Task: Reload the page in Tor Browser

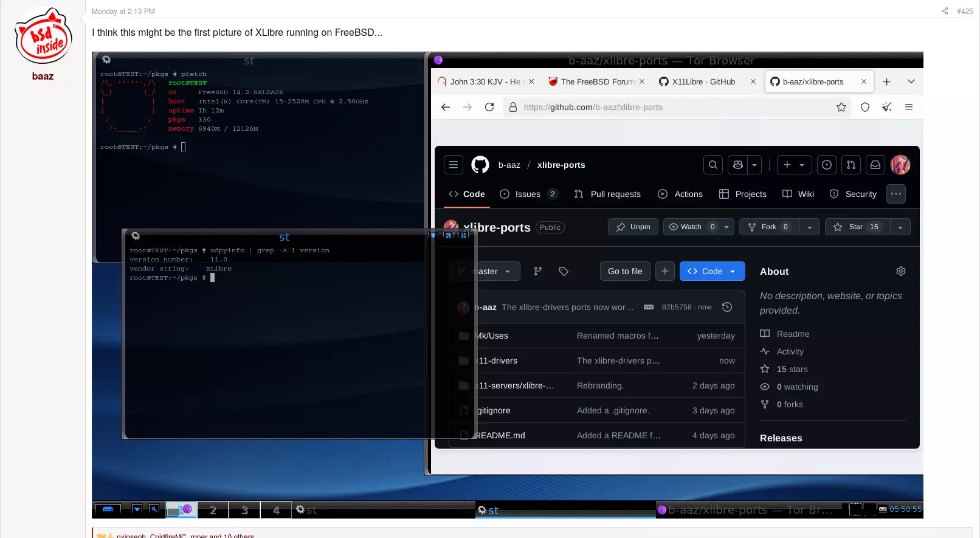Action: coord(489,107)
